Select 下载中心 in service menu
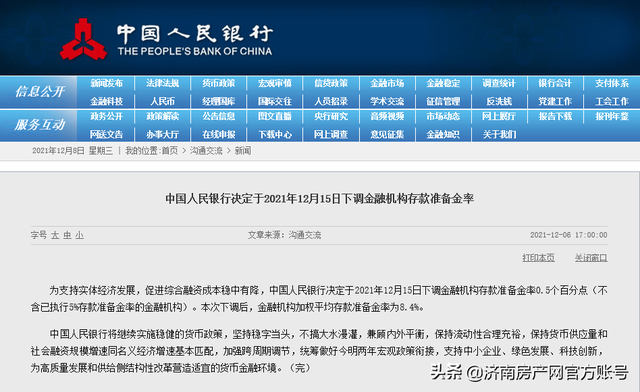 275,134
